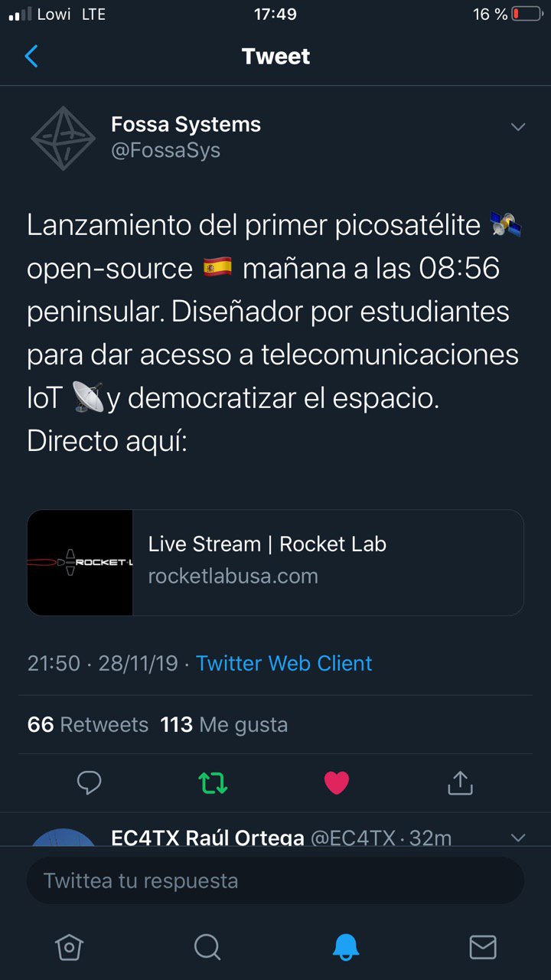View the 113 Me gusta list

click(x=224, y=724)
